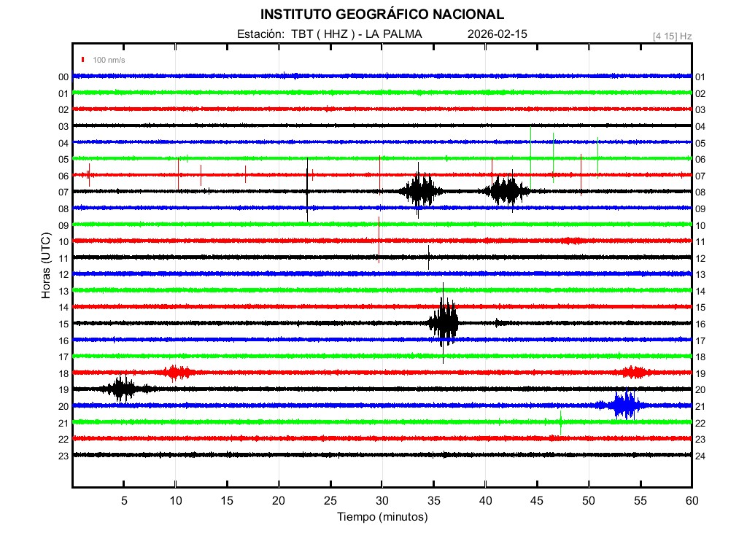Viewport: 747px width, 560px height.
Task: Click the right-side hour label 24
Action: coord(700,456)
